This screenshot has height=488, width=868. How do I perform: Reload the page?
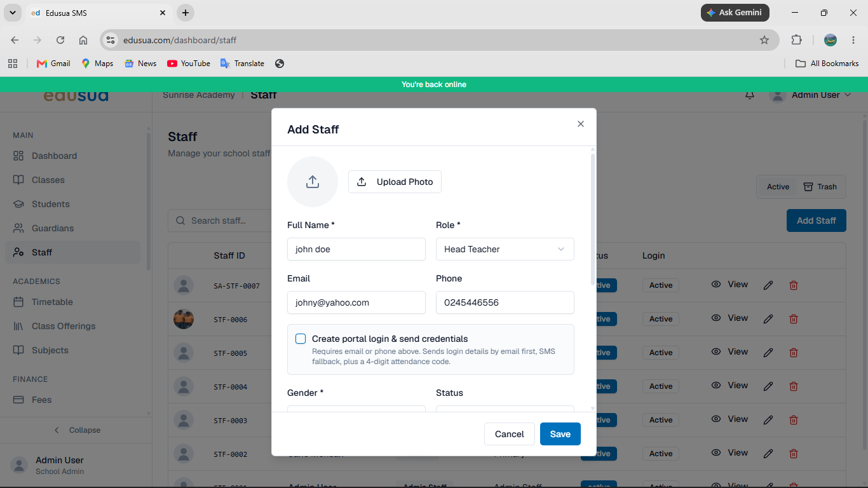tap(60, 40)
